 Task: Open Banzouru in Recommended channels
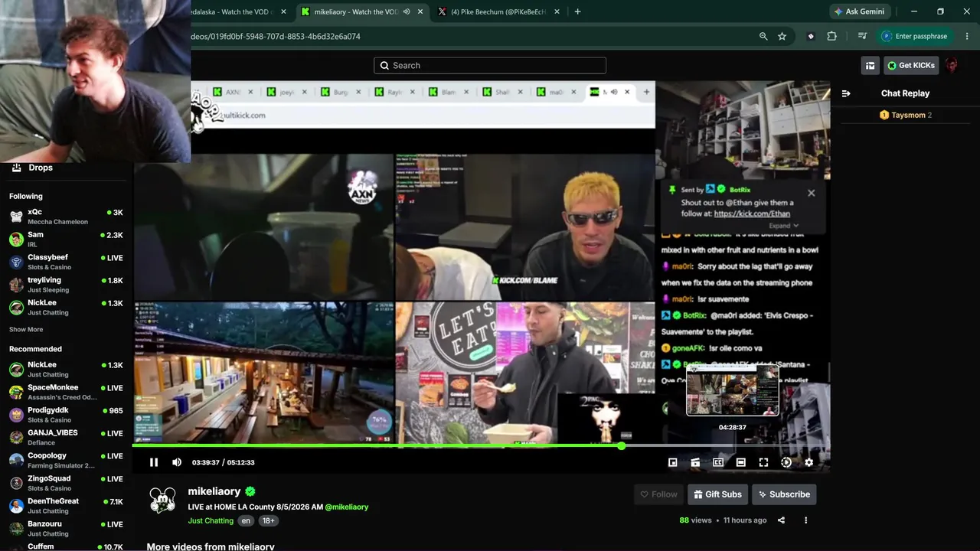pyautogui.click(x=66, y=529)
